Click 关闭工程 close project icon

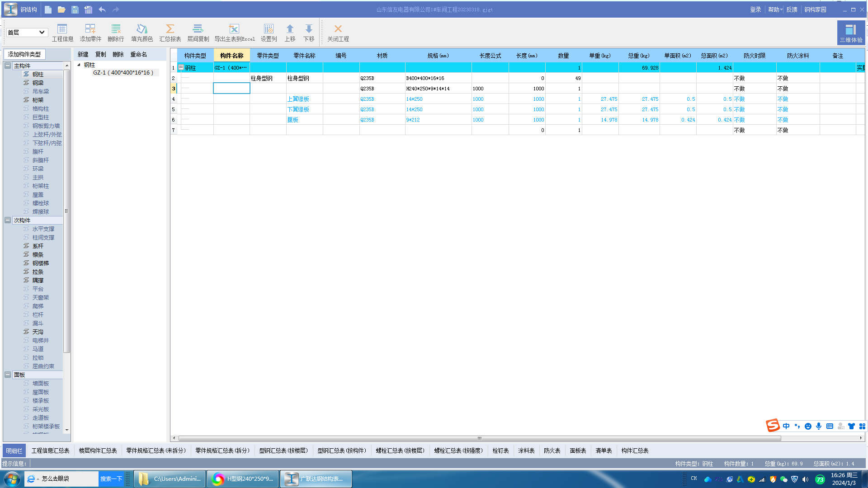coord(338,33)
